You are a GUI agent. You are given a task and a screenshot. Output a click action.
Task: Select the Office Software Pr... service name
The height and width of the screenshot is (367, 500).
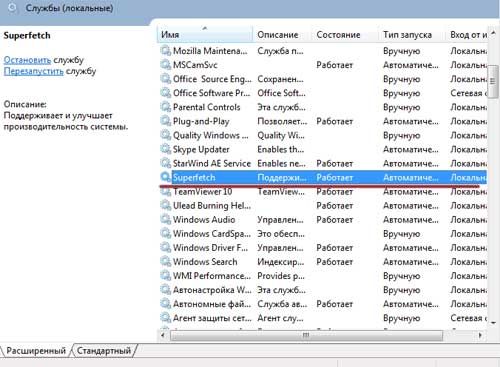pos(212,93)
